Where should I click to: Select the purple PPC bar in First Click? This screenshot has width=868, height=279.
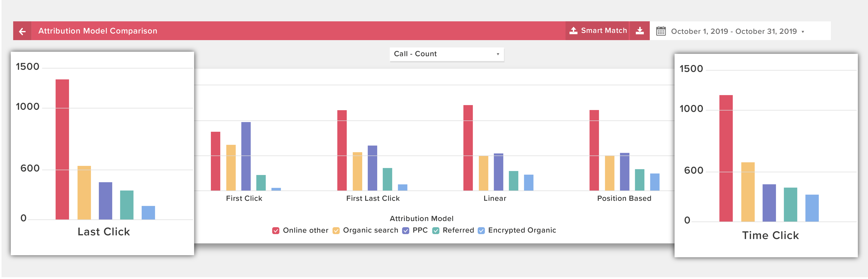(246, 156)
